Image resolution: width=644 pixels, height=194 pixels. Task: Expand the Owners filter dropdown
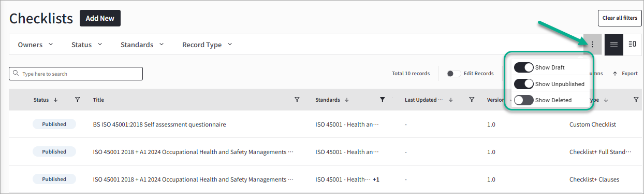(35, 45)
